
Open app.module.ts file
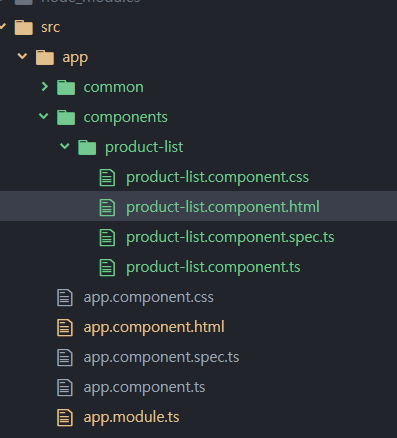point(131,417)
